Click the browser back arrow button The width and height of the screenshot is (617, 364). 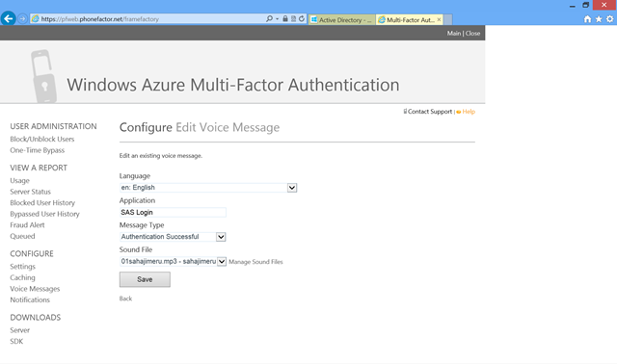tap(9, 18)
